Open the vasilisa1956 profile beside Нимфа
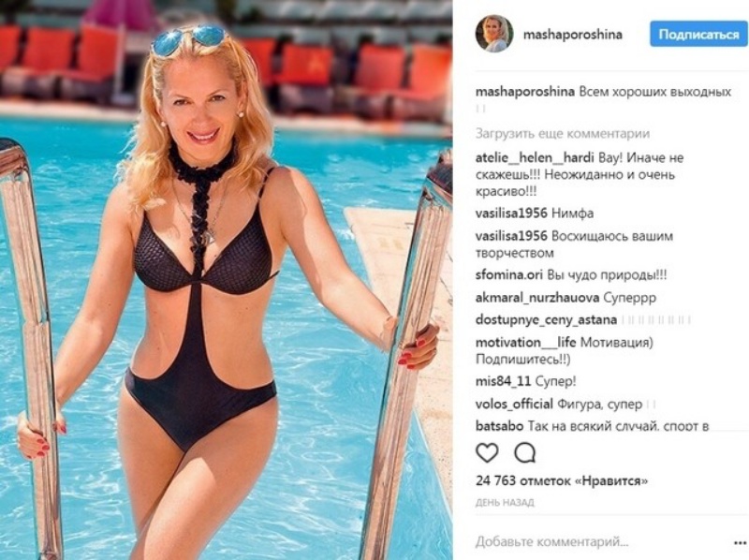 tap(511, 214)
